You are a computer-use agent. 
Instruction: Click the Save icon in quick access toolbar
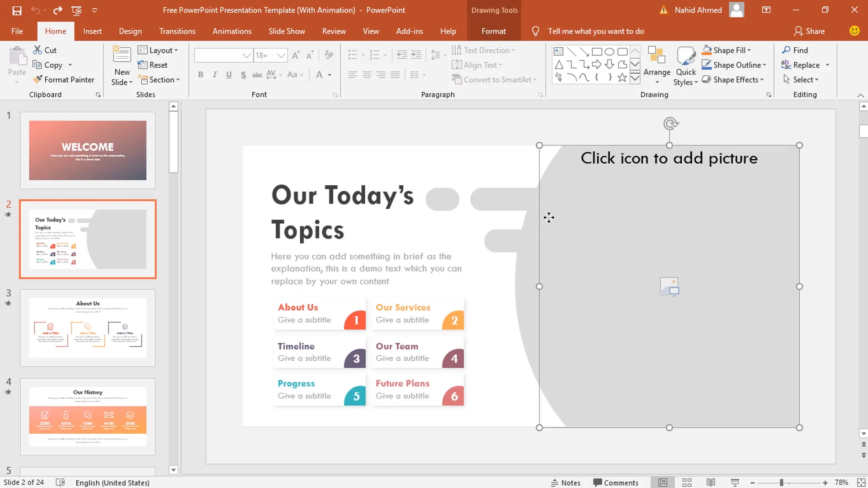[17, 10]
